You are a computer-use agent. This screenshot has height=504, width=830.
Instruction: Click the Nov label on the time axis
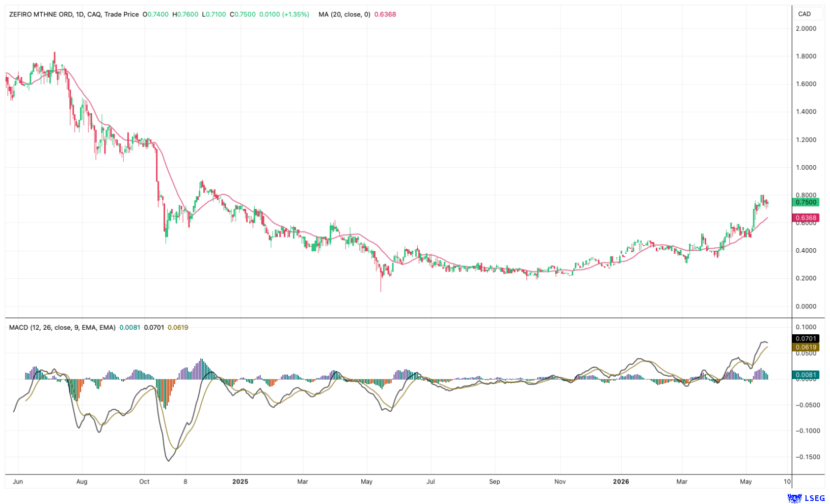click(560, 481)
